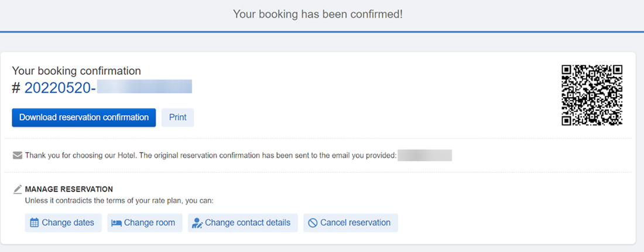Click the 'Your booking confirmation' title
This screenshot has height=252, width=644.
[x=76, y=71]
